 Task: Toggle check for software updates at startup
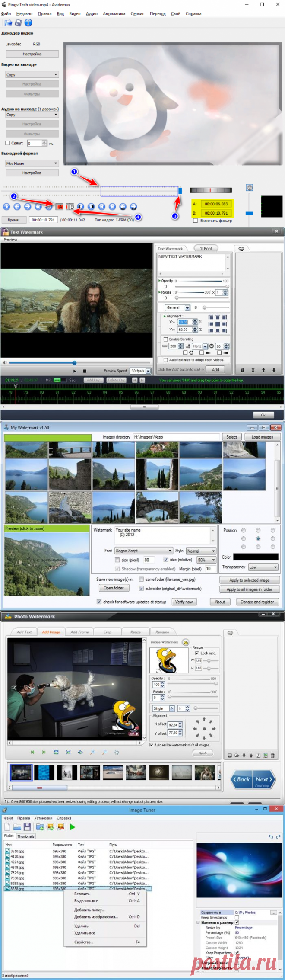click(x=99, y=602)
